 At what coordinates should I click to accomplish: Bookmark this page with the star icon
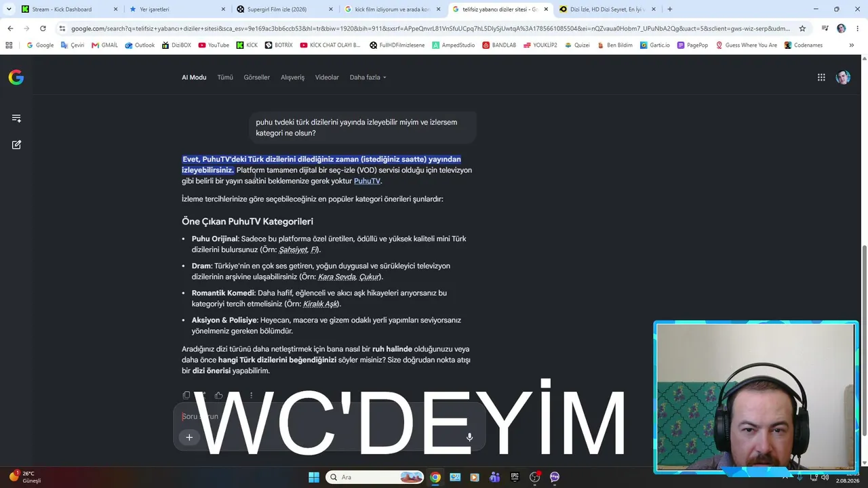(802, 28)
